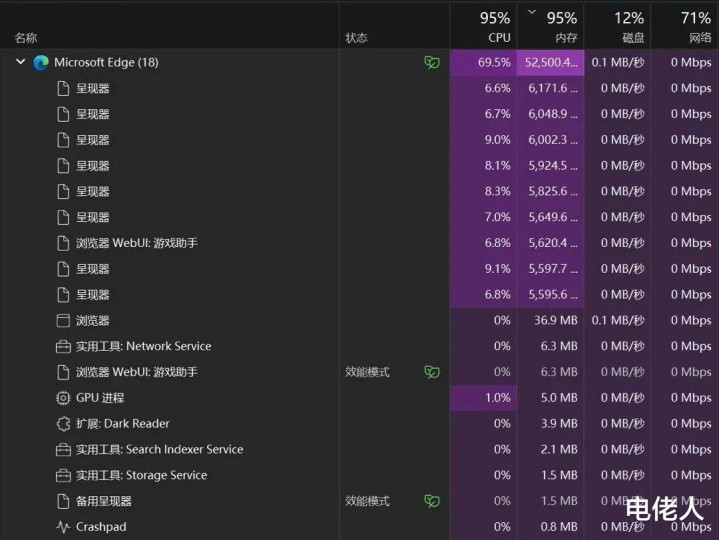
Task: Sort by the 12% 磁盘 column header
Action: click(x=617, y=26)
